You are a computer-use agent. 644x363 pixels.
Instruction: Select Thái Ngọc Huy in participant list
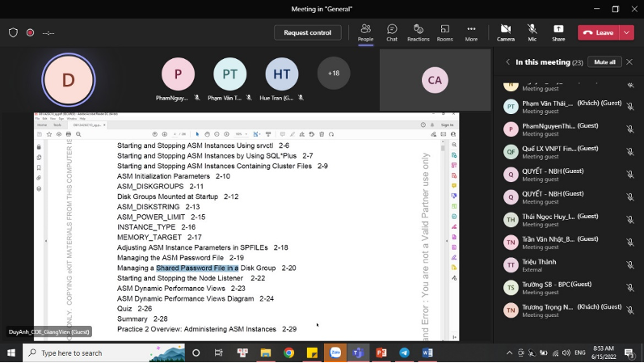[x=568, y=220]
